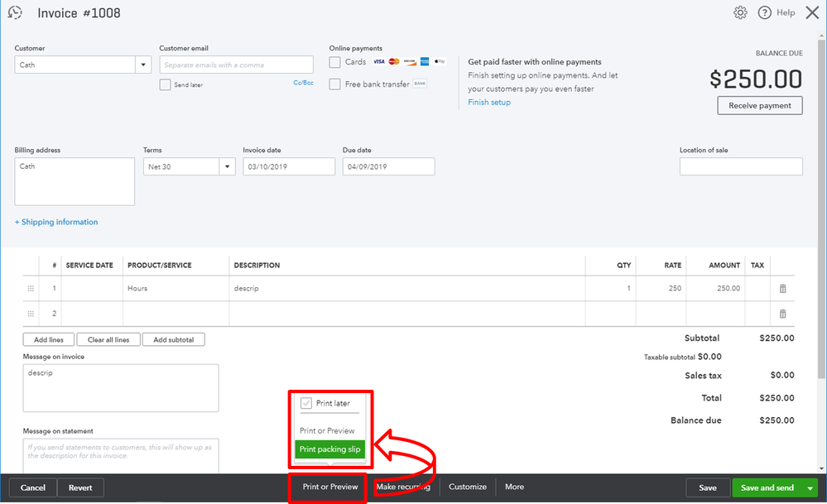Screen dimensions: 827x504
Task: Toggle the Print later checkbox
Action: coord(306,403)
